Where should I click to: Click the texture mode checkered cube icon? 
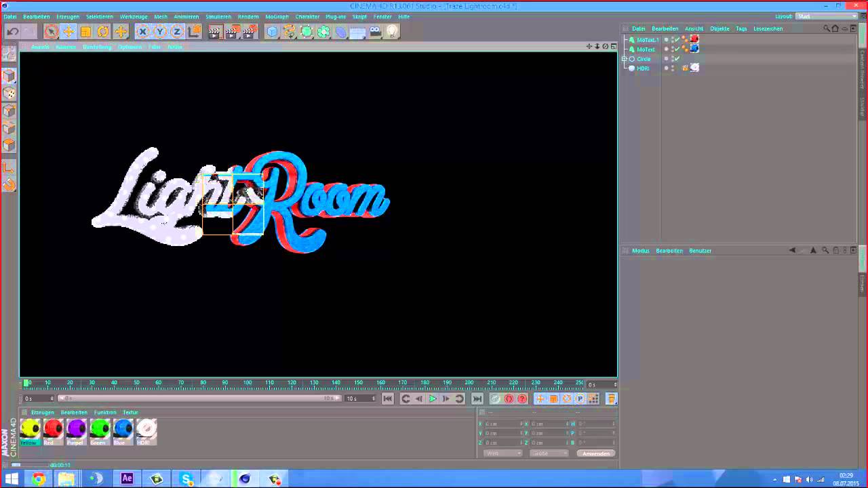[9, 94]
